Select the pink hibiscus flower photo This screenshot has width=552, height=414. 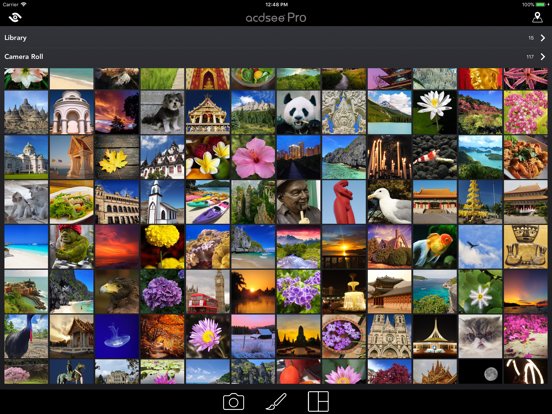253,157
